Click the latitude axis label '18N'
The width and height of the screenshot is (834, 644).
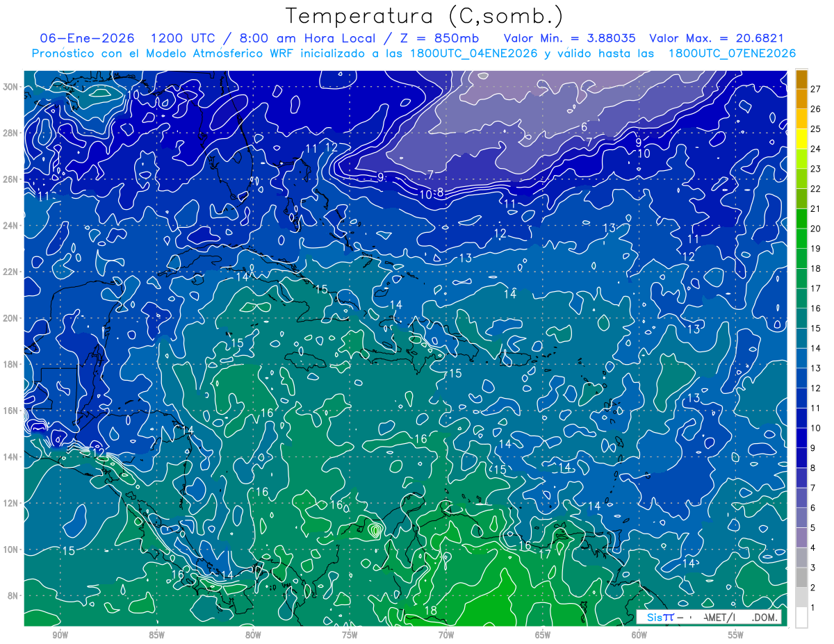tap(10, 364)
